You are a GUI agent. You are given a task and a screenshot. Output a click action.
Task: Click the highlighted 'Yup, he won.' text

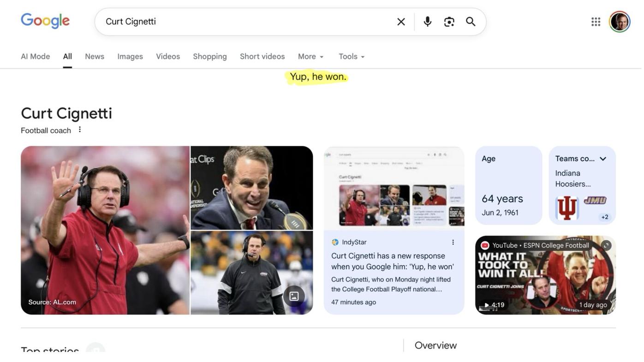click(x=318, y=77)
